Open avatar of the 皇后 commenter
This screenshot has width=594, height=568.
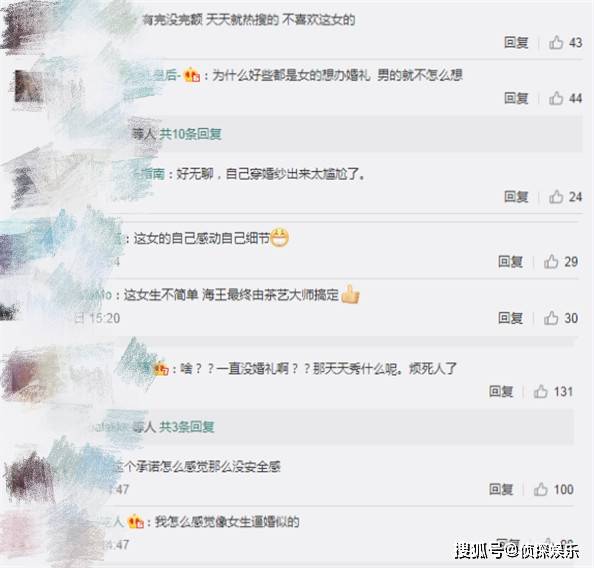pos(28,87)
